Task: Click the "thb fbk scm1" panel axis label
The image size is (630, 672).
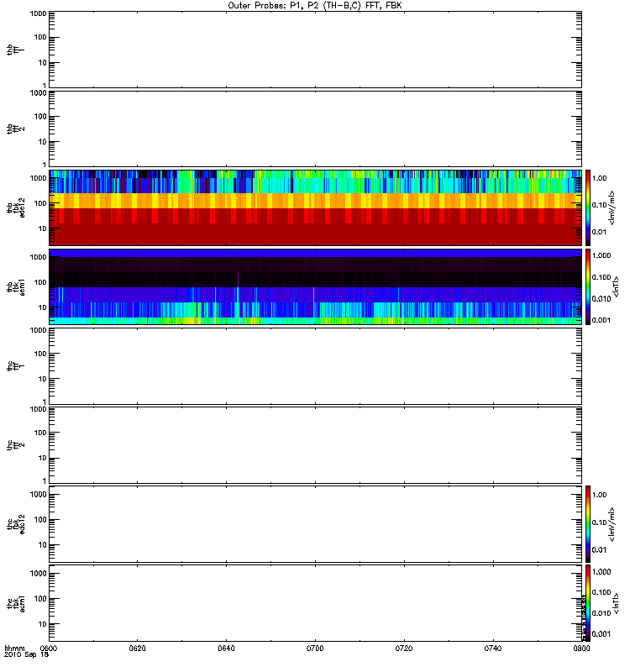Action: click(15, 286)
